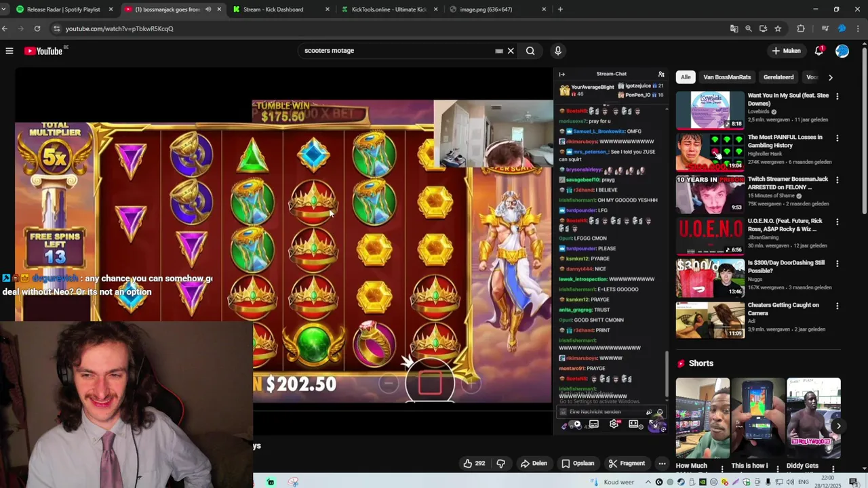Save video with Opslaan button

[x=578, y=464]
